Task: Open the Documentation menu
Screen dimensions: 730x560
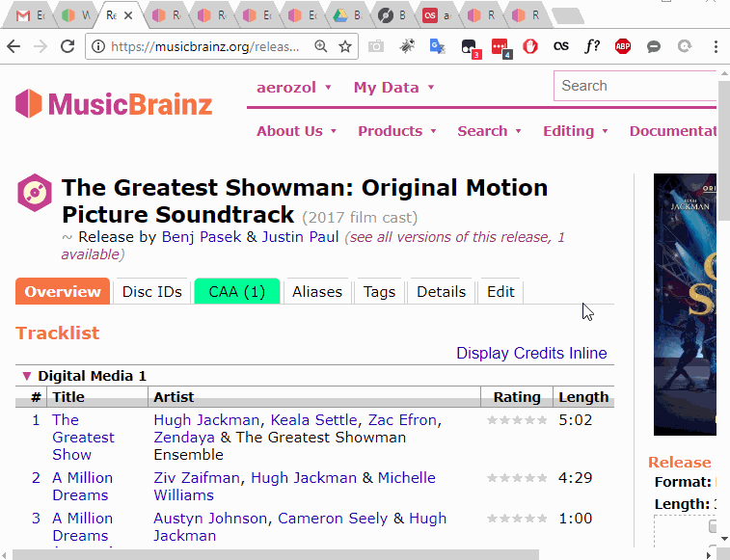Action: [673, 131]
